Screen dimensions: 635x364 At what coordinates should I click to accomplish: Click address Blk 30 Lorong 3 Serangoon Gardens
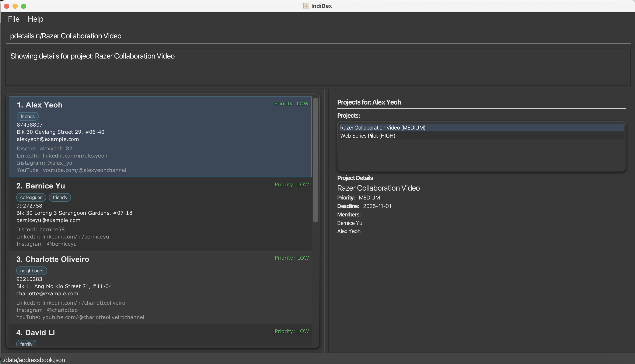pos(74,213)
